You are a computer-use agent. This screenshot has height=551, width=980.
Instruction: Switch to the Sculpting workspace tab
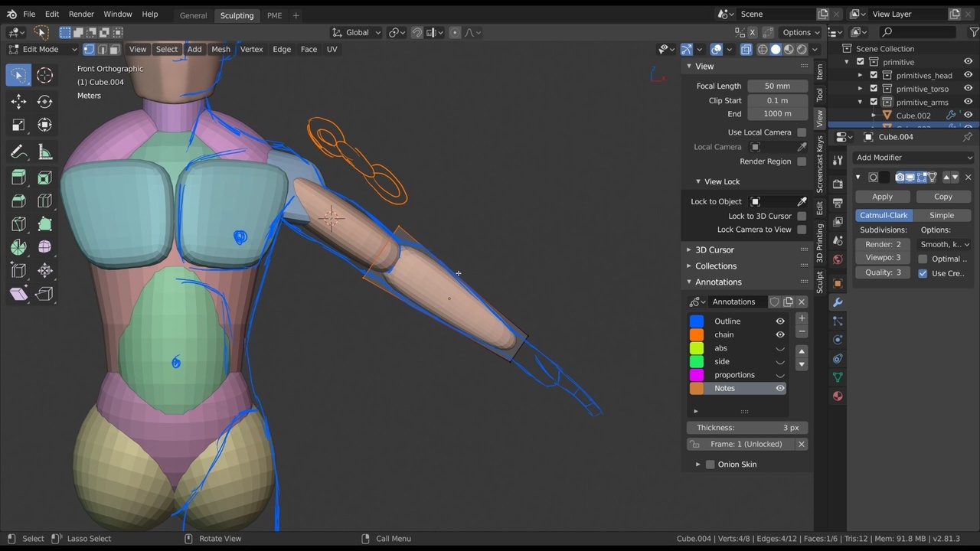(x=237, y=15)
